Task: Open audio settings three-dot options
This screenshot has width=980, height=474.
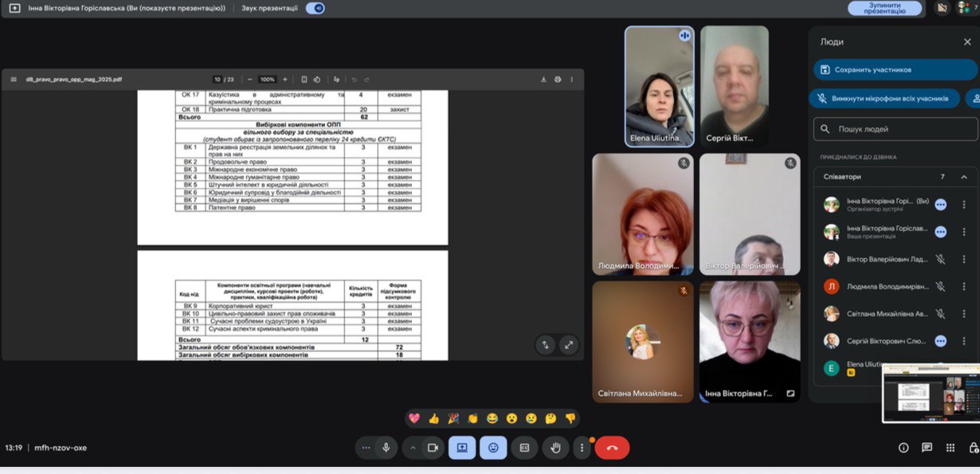Action: (x=366, y=448)
